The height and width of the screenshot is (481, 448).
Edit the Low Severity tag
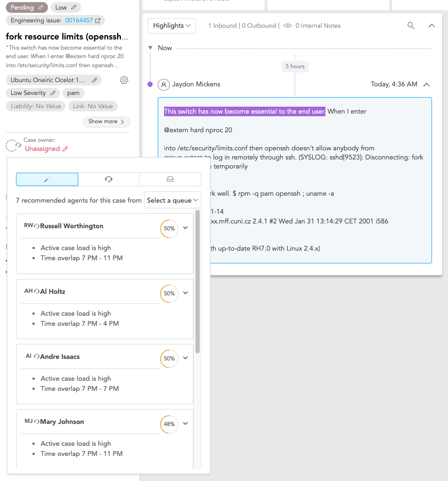coord(53,93)
